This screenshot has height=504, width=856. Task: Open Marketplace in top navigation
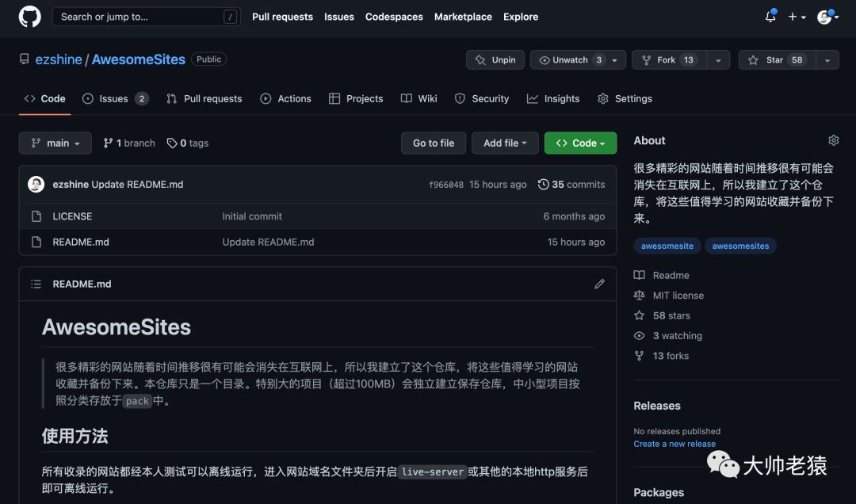tap(463, 17)
